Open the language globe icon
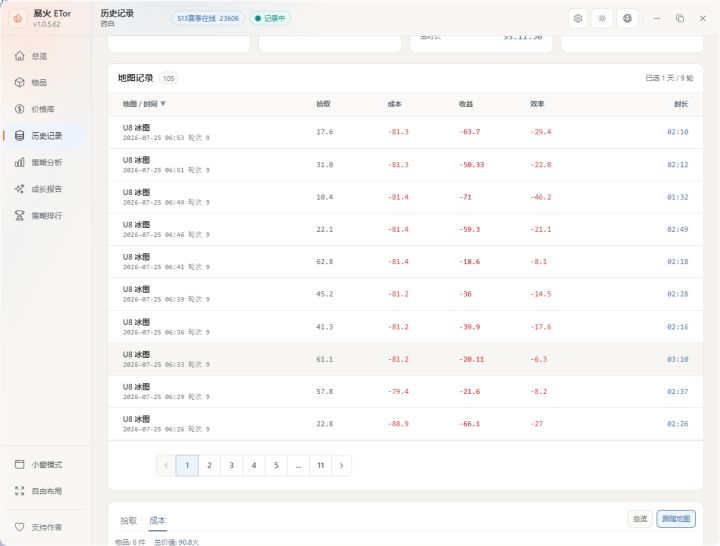 point(627,18)
